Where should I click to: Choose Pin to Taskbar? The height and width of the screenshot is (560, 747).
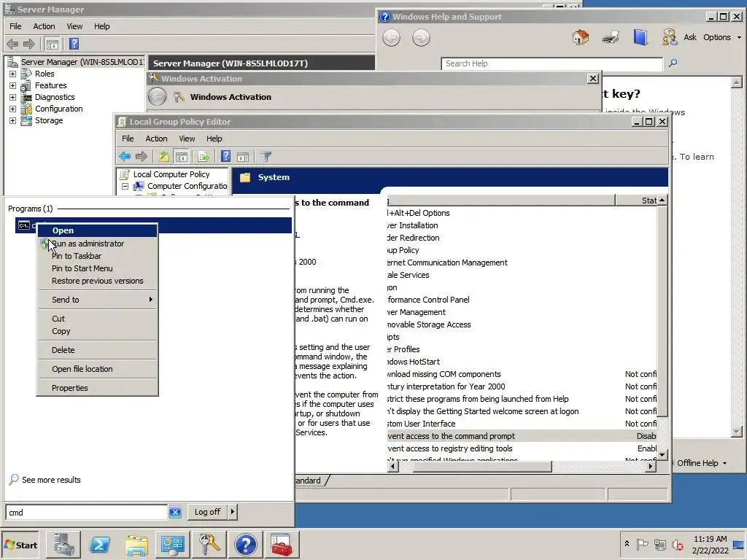click(x=98, y=256)
